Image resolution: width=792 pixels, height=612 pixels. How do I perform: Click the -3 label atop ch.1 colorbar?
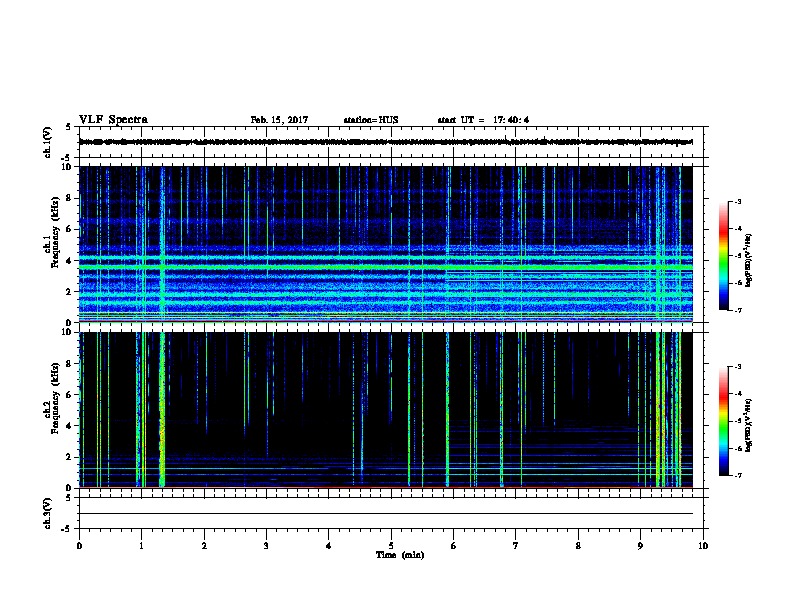click(x=737, y=202)
